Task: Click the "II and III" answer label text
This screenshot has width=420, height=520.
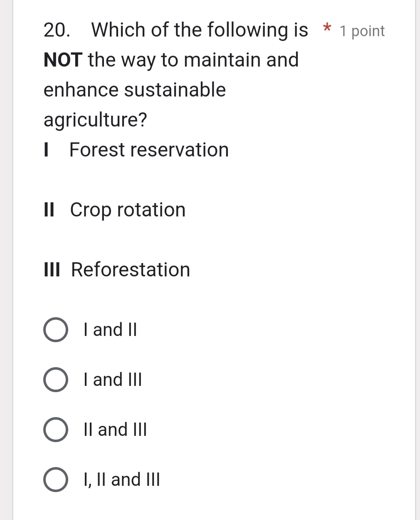Action: tap(115, 429)
